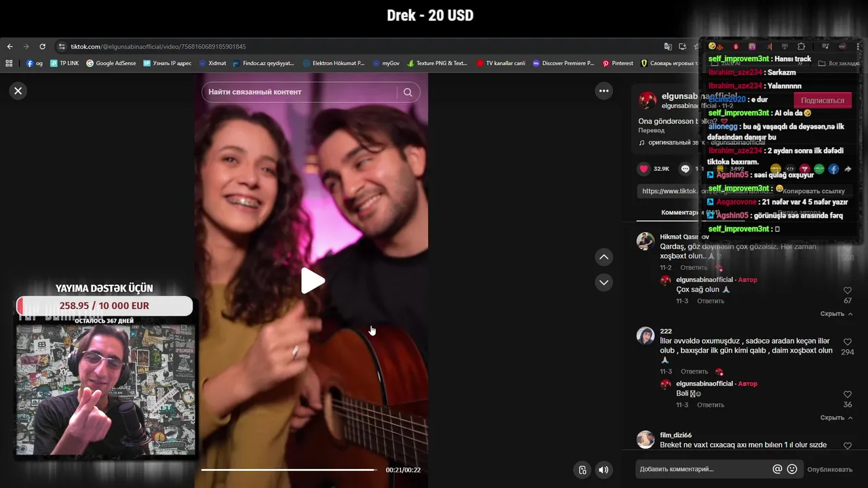Open the Discover Premiere bookmark
This screenshot has width=868, height=488.
pyautogui.click(x=564, y=63)
